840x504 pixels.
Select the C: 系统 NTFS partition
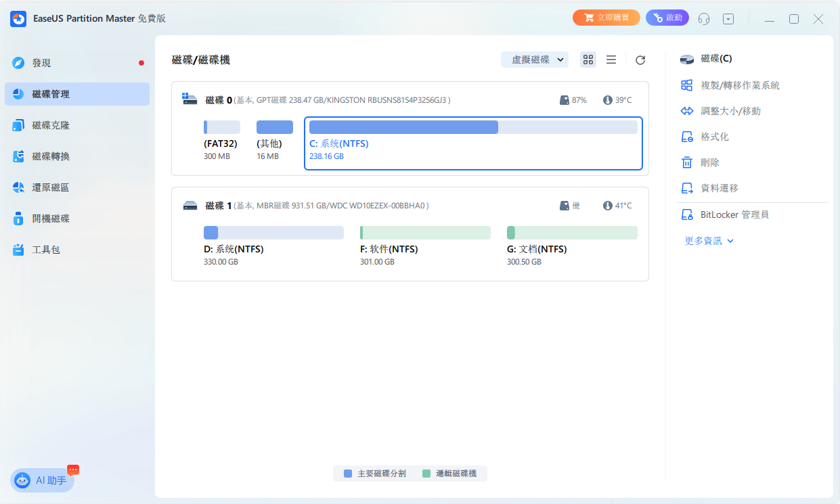pos(473,143)
